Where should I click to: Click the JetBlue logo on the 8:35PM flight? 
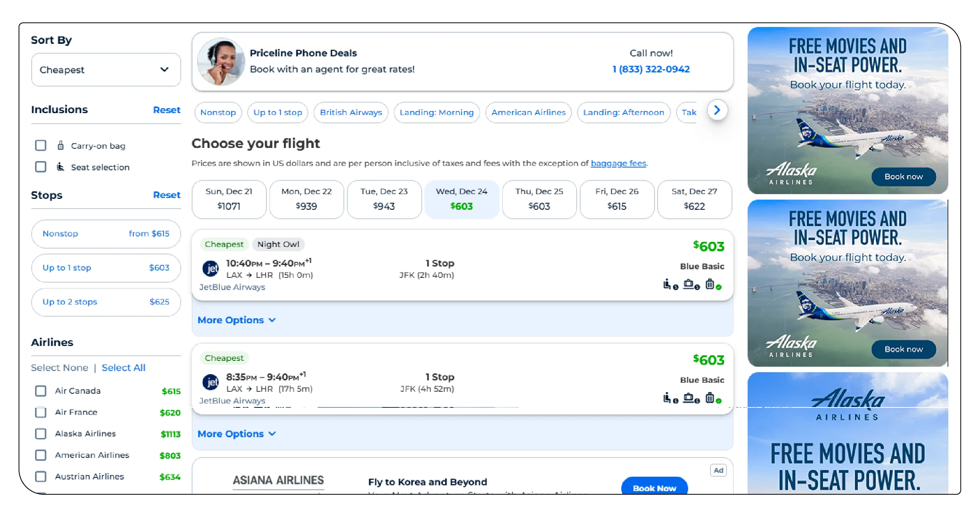click(x=211, y=382)
